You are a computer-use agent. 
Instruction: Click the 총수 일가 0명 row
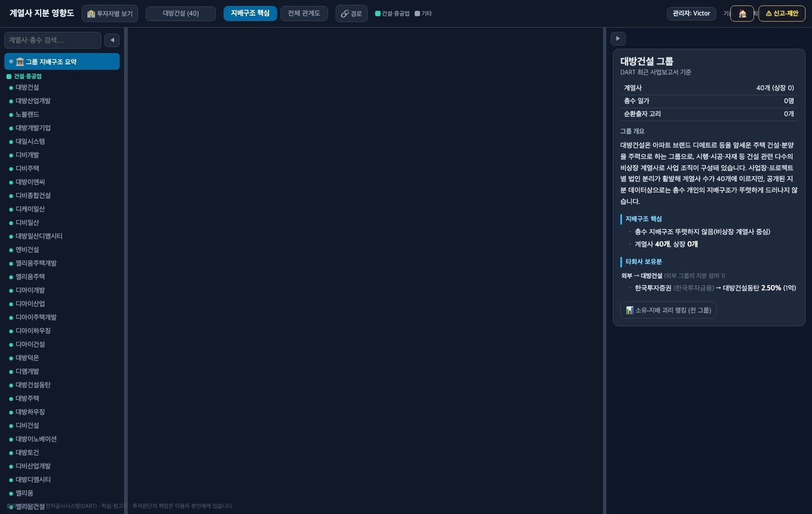pyautogui.click(x=709, y=101)
